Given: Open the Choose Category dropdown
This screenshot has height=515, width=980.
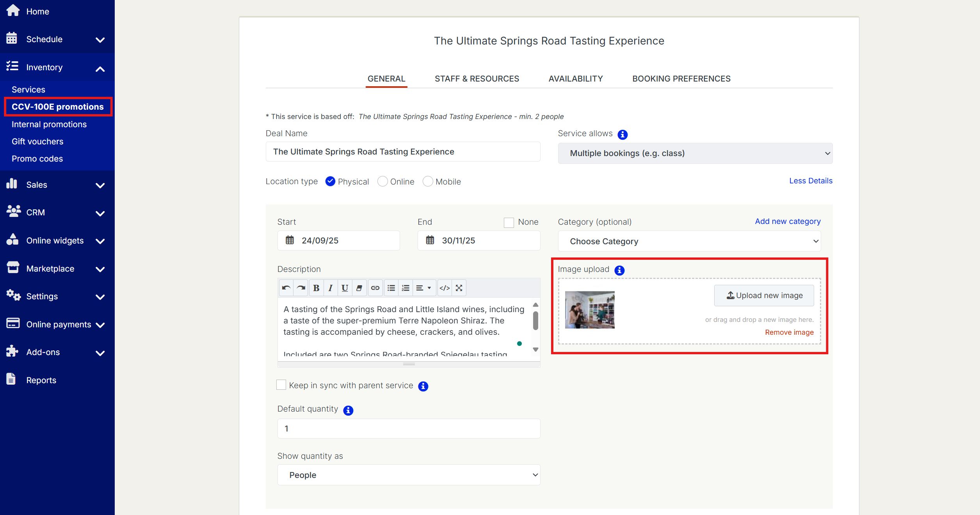Looking at the screenshot, I should pyautogui.click(x=689, y=241).
